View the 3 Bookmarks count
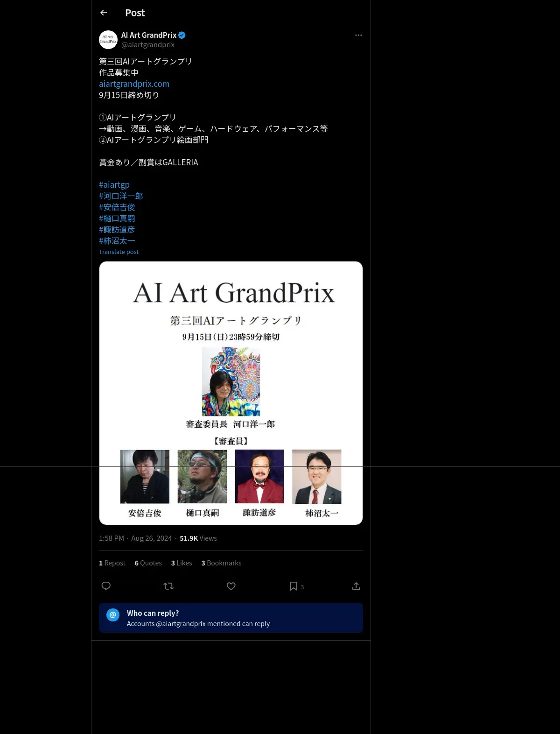 [x=221, y=563]
